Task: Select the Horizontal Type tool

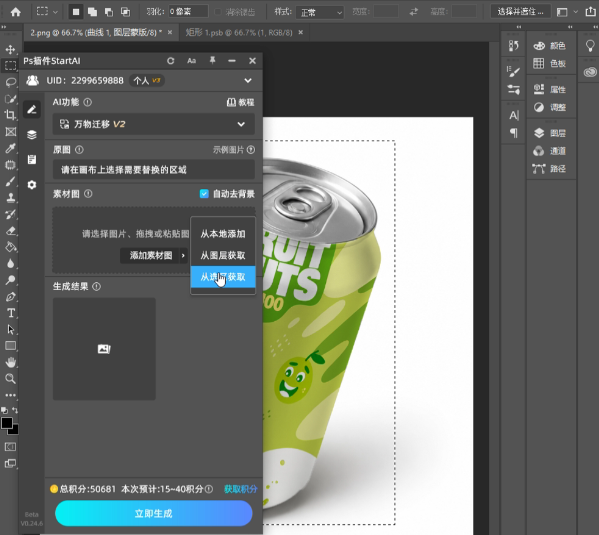Action: coord(10,313)
